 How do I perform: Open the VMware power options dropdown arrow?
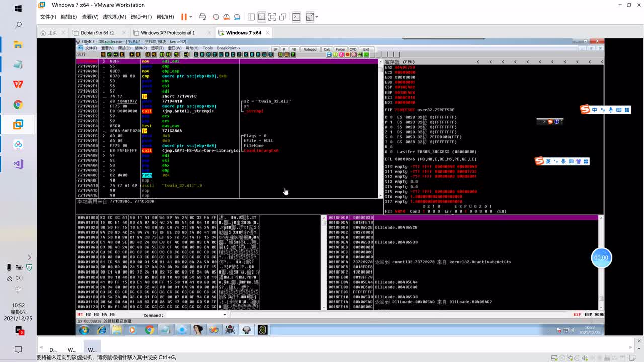[191, 17]
